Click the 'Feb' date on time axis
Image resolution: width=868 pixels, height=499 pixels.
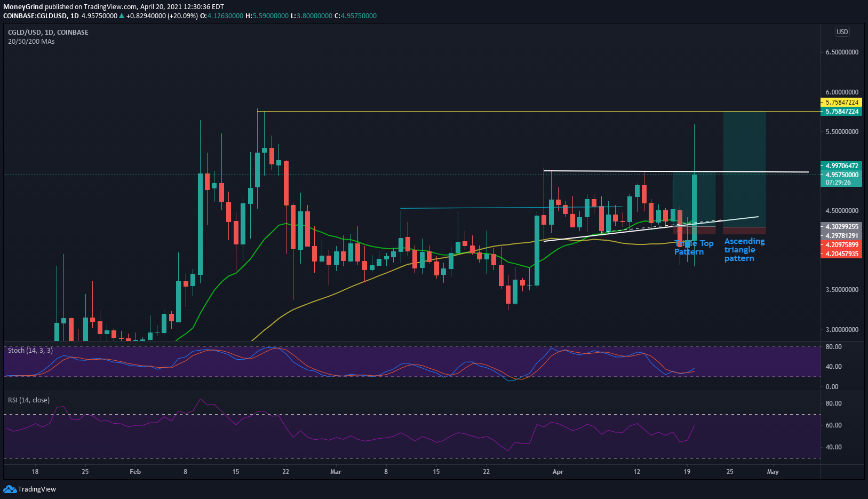pyautogui.click(x=135, y=472)
